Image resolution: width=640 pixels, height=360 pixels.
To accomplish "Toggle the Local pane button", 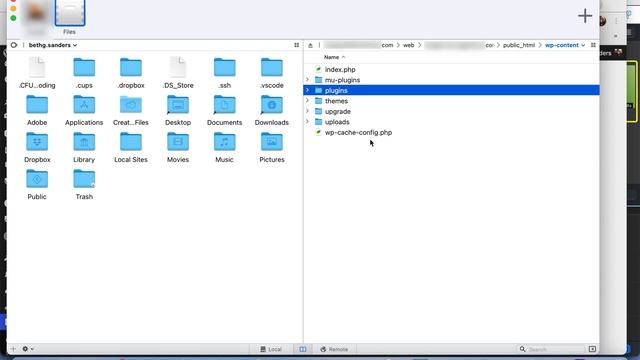I will click(271, 349).
